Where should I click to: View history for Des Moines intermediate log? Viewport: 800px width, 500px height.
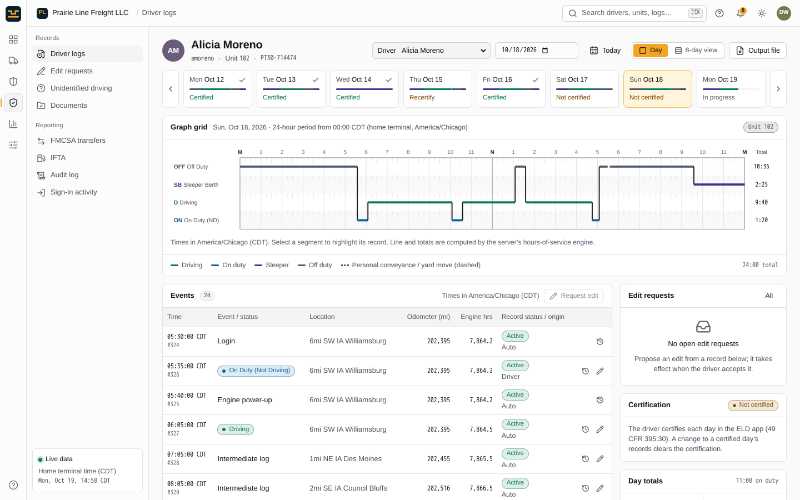pyautogui.click(x=585, y=459)
